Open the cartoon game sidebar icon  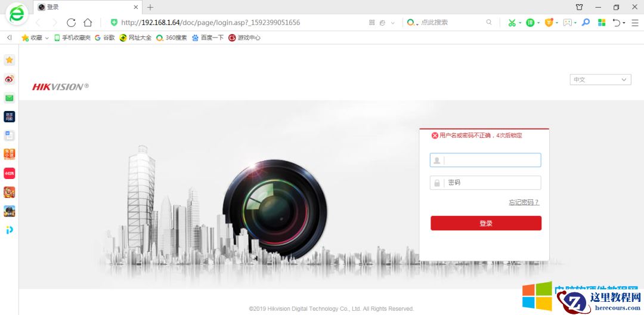pos(10,192)
